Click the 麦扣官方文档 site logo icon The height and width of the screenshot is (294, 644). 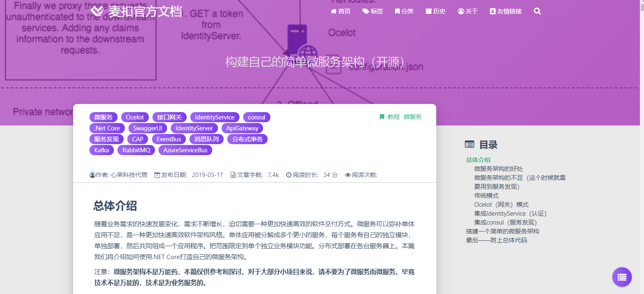click(x=98, y=11)
